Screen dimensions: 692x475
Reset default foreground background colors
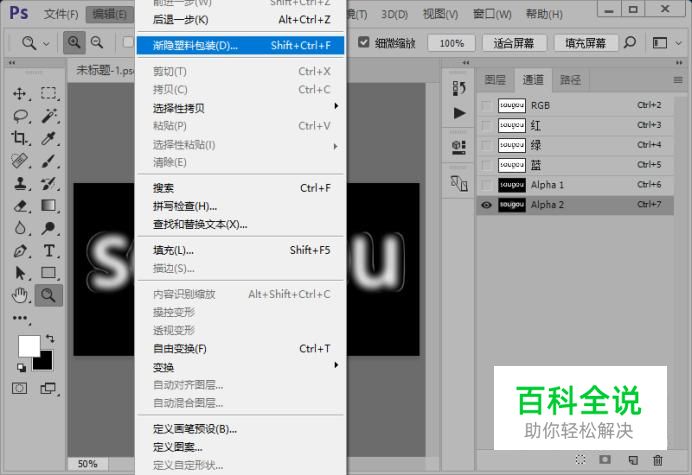21,367
